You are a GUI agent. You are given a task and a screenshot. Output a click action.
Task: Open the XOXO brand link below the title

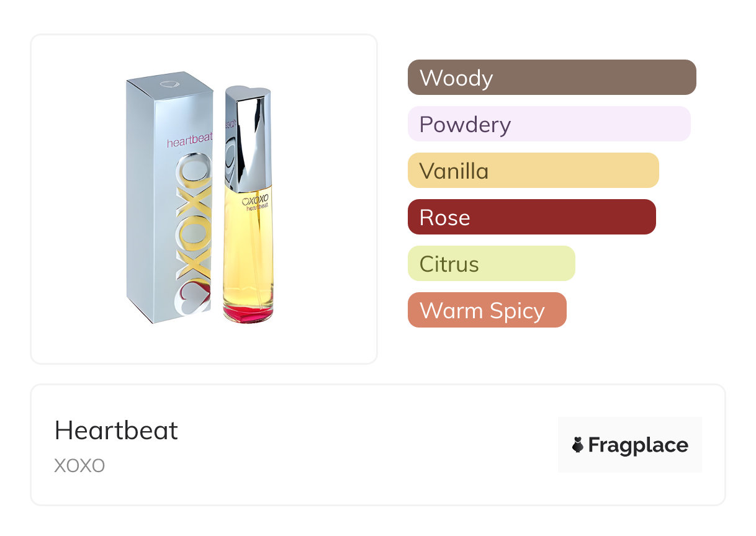click(x=79, y=465)
